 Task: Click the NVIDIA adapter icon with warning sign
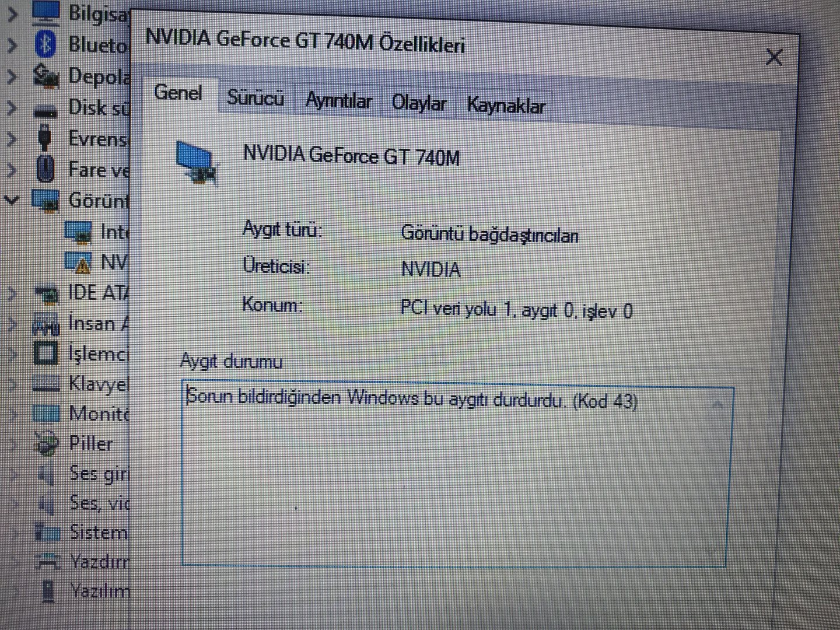point(78,262)
